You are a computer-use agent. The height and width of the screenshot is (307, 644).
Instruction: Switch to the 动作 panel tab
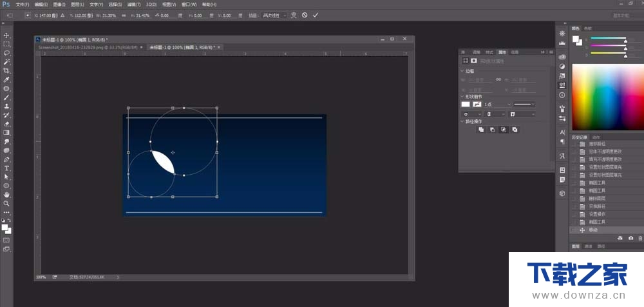(596, 137)
